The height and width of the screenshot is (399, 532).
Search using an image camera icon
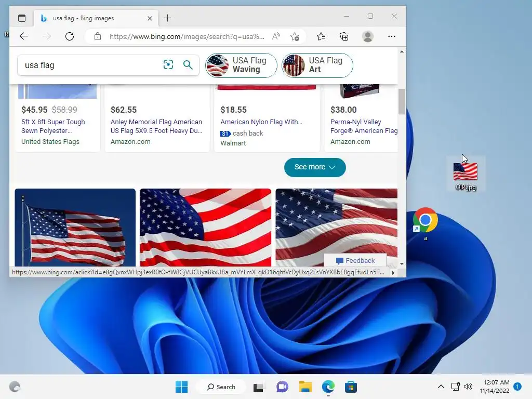(168, 64)
